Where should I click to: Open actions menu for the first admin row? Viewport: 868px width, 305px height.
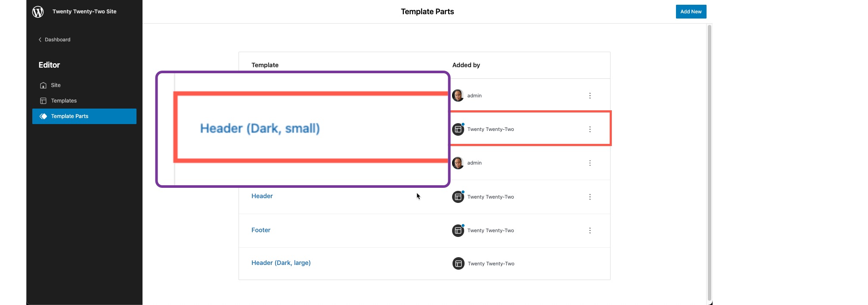point(590,96)
